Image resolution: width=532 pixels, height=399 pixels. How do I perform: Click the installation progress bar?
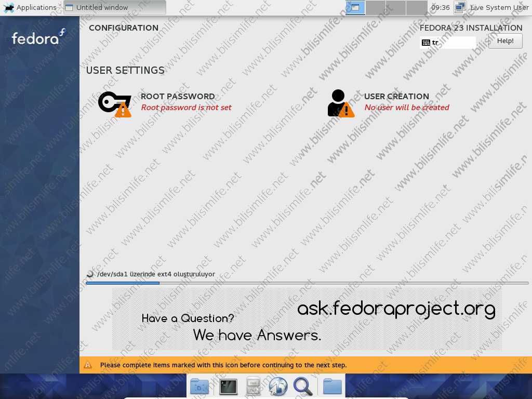coord(307,283)
